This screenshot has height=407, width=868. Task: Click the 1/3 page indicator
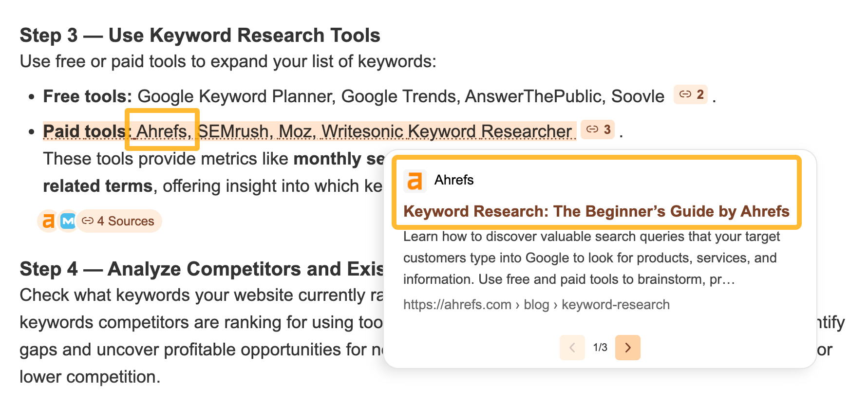pyautogui.click(x=600, y=347)
